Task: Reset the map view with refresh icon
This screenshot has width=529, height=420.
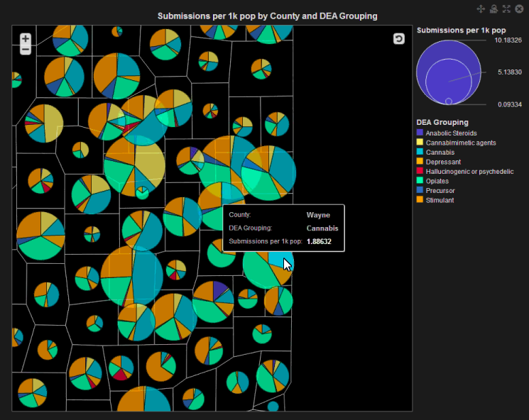Action: click(x=398, y=39)
